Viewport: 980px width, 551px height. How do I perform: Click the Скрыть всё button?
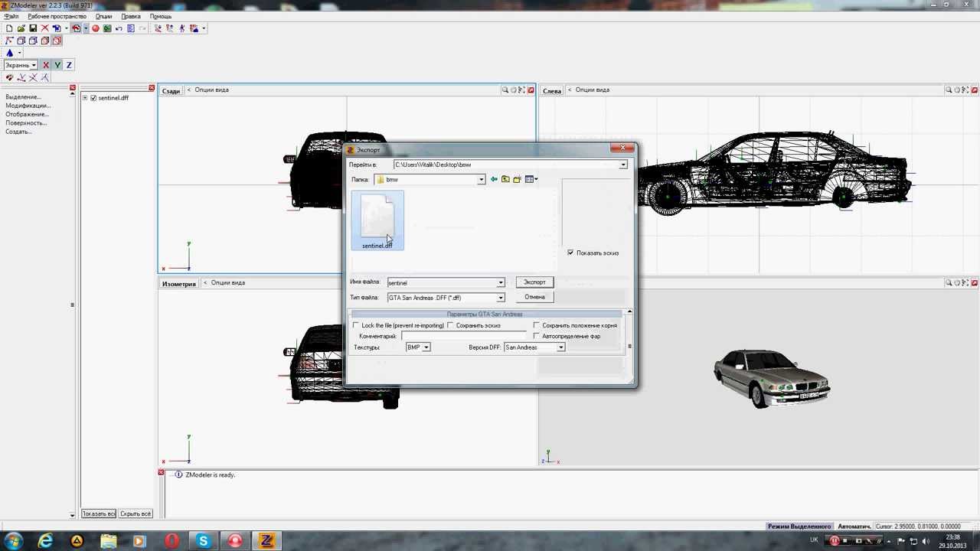(x=136, y=514)
